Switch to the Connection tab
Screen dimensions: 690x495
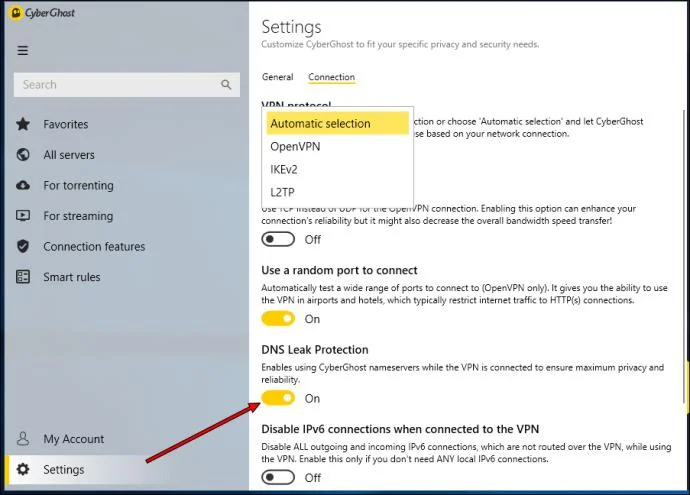click(331, 77)
